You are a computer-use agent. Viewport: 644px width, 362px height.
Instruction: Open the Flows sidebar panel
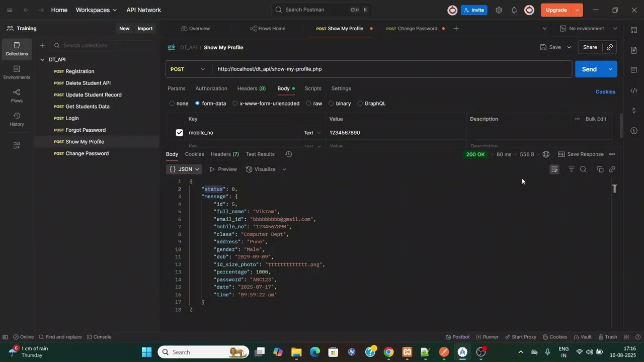[x=17, y=96]
